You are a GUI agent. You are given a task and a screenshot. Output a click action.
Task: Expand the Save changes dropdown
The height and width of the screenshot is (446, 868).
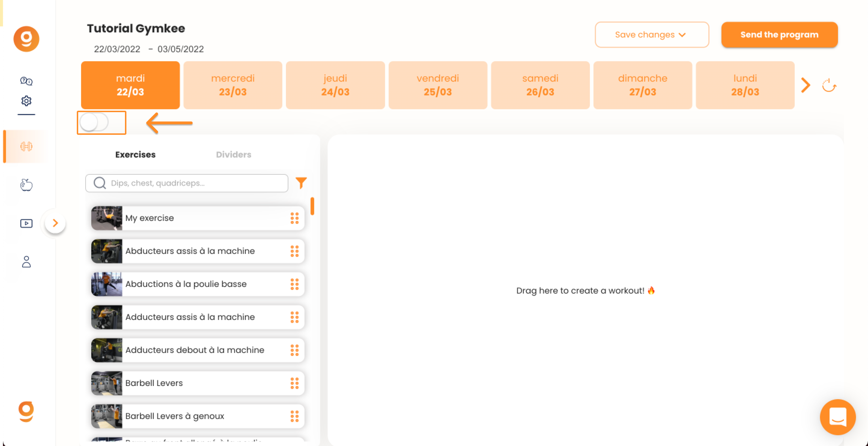coord(652,35)
